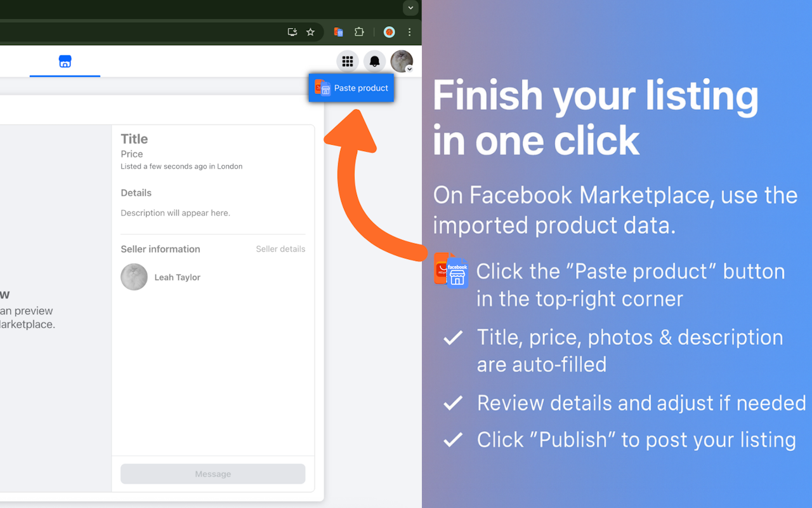Click 'Listed a few seconds ago in London'
812x508 pixels.
[181, 166]
